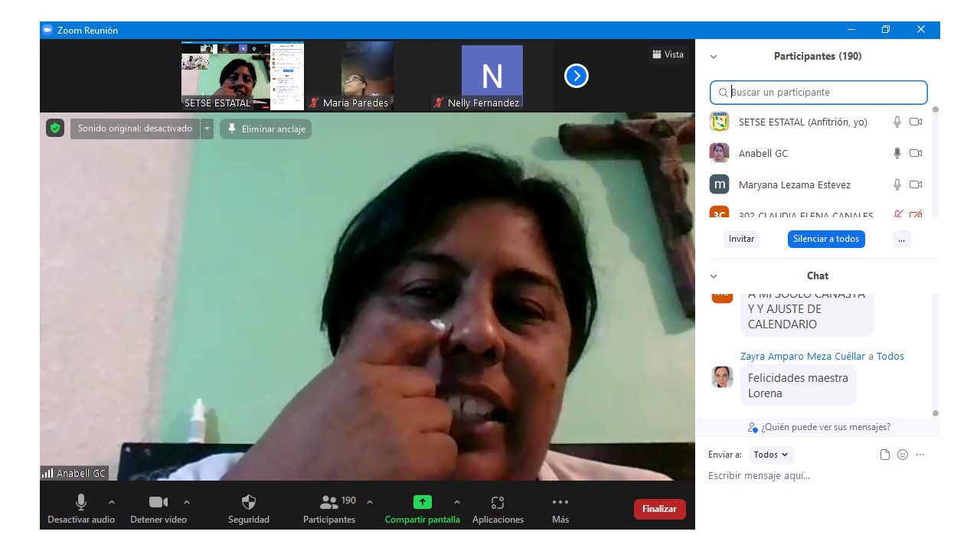980x551 pixels.
Task: Click the Zoom logo in the title bar
Action: click(47, 30)
